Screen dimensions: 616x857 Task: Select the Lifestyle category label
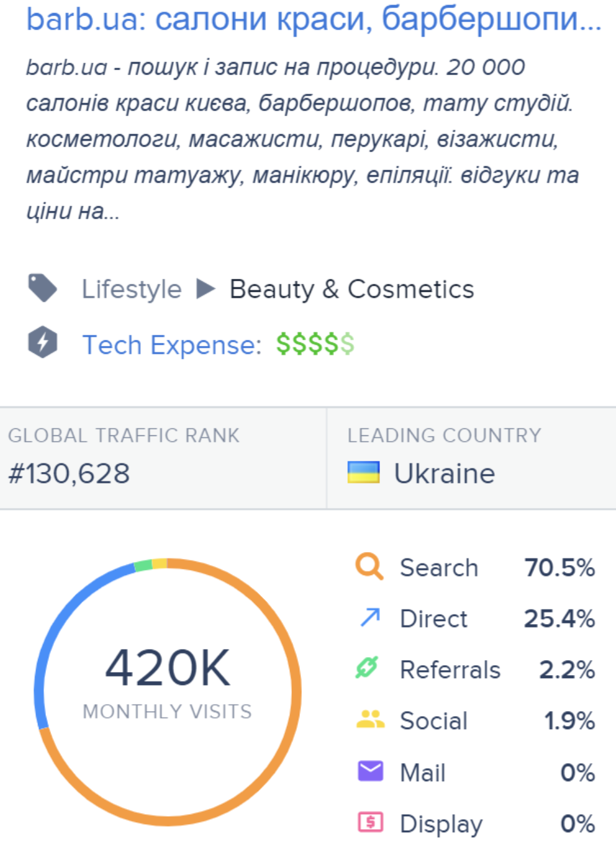pyautogui.click(x=132, y=289)
